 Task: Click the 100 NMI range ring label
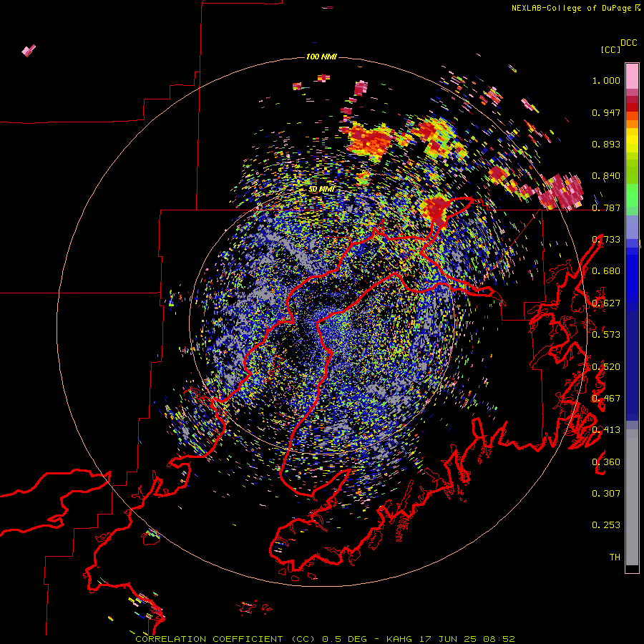tap(321, 57)
